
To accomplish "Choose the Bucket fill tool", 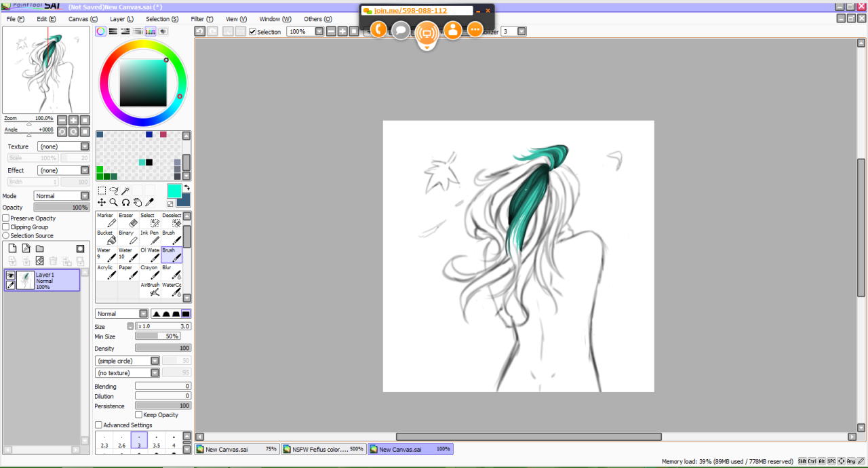I will [105, 237].
